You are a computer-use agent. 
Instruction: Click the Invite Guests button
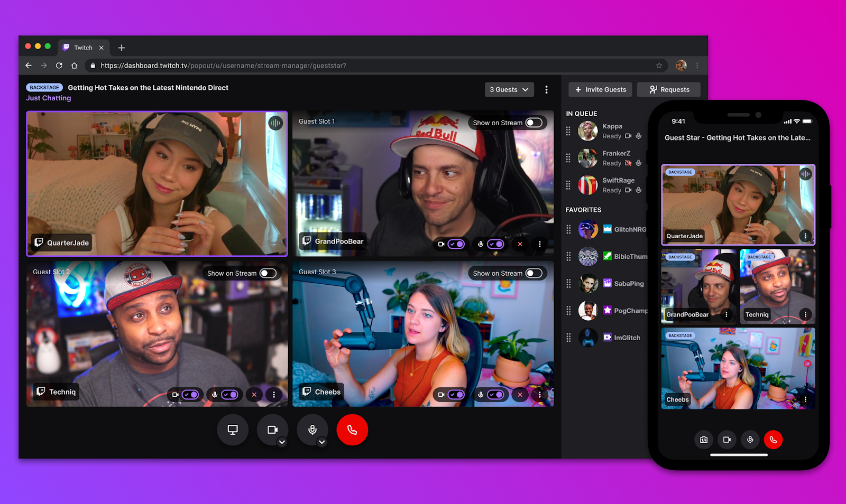click(600, 89)
